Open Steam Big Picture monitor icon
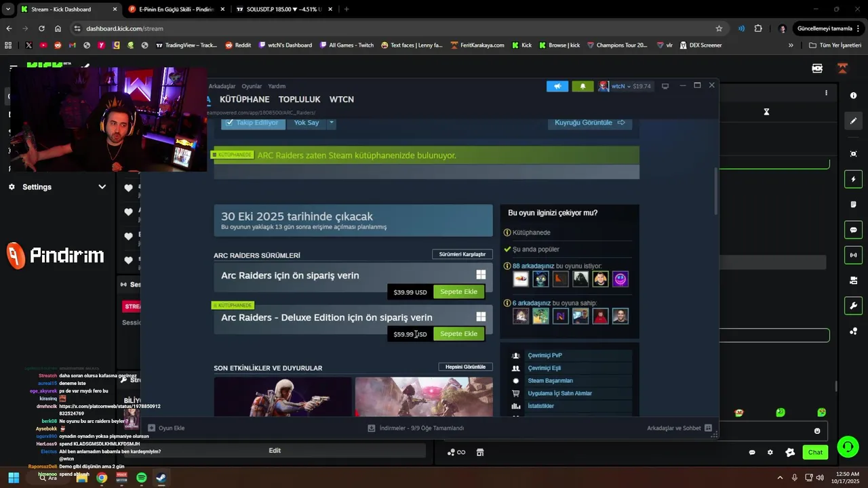The width and height of the screenshot is (868, 488). (x=665, y=86)
